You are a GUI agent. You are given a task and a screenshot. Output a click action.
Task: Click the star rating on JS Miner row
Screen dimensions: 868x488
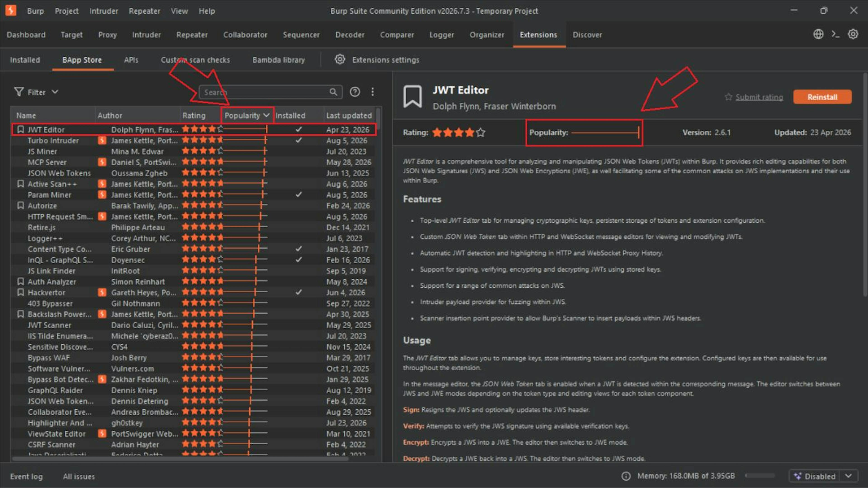pyautogui.click(x=203, y=151)
